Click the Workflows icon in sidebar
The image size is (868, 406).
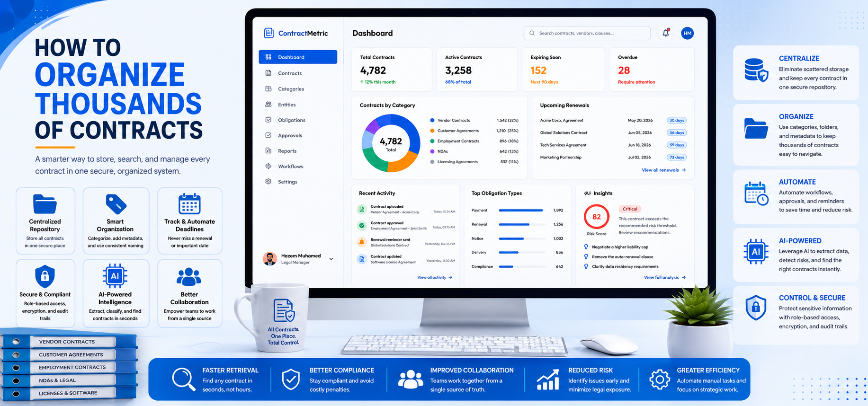(x=268, y=167)
